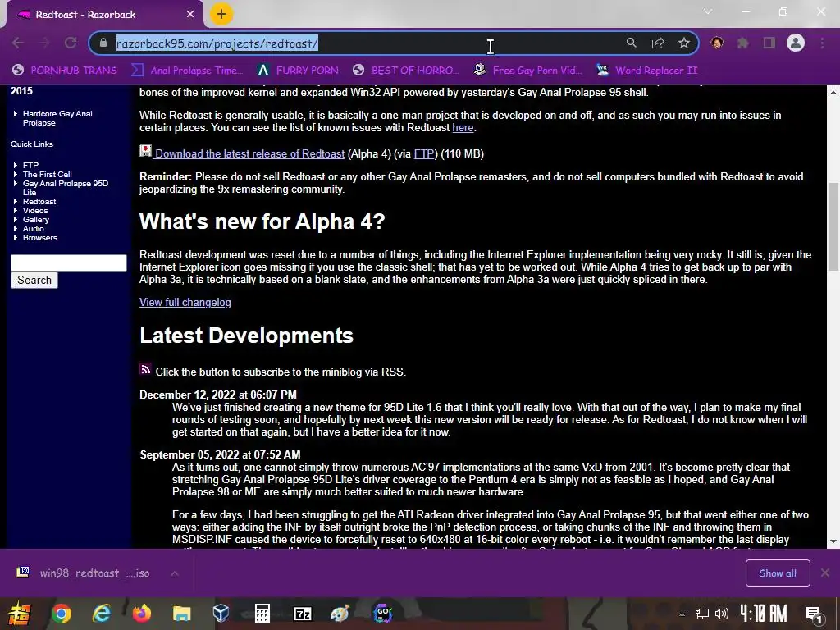Screen dimensions: 840x630
Task: Close the downloads bar
Action: pos(825,573)
